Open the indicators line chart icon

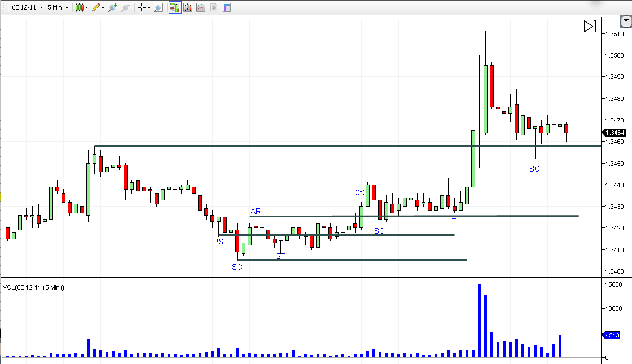[201, 7]
